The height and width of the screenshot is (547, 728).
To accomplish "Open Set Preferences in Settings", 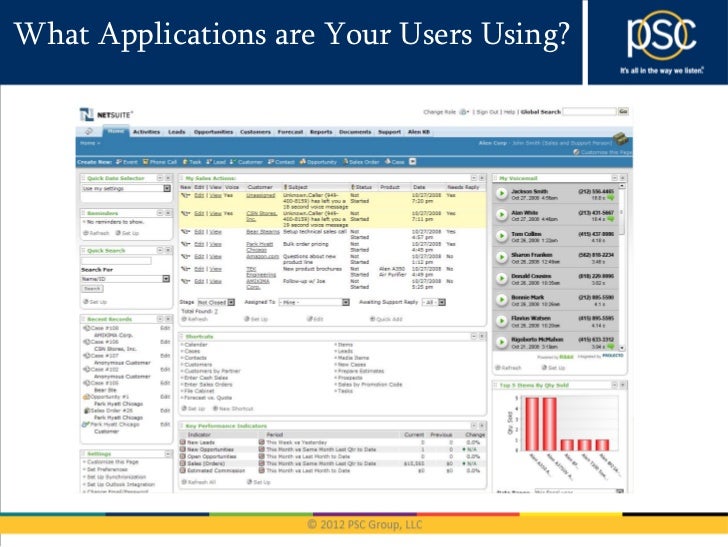I will [108, 469].
